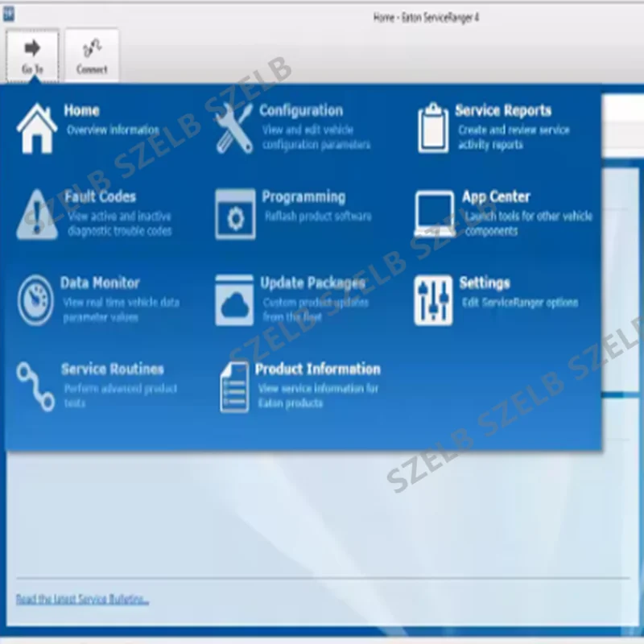Screen dimensions: 644x644
Task: Click the Fault Codes warning triangle icon
Action: 37,214
